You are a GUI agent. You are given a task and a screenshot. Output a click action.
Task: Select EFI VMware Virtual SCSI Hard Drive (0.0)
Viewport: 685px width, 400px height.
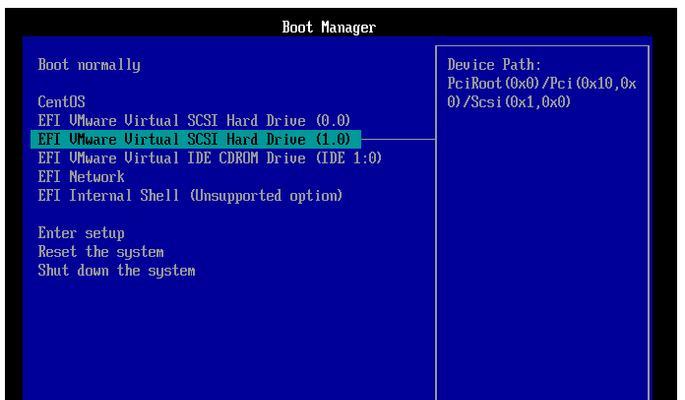tap(194, 121)
